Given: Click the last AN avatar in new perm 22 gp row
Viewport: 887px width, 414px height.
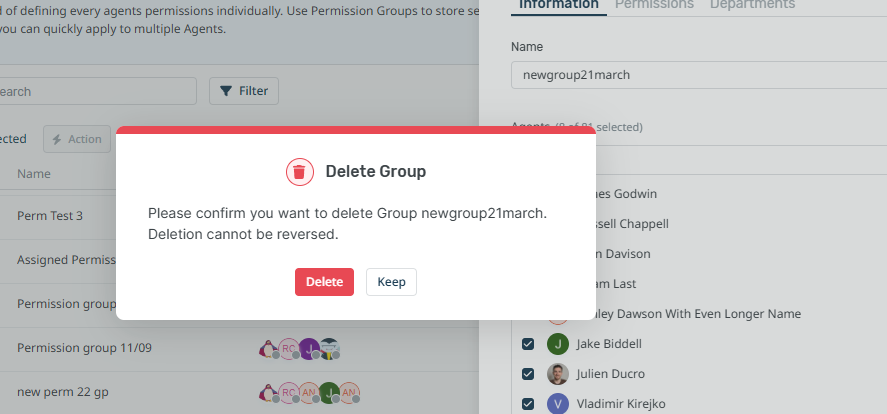Looking at the screenshot, I should point(349,393).
